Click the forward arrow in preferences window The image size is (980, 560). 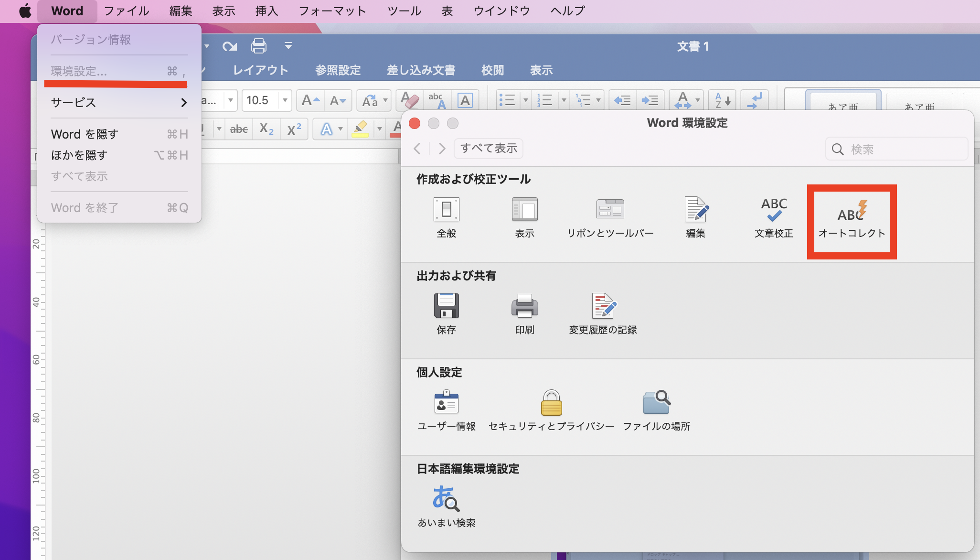click(x=442, y=149)
